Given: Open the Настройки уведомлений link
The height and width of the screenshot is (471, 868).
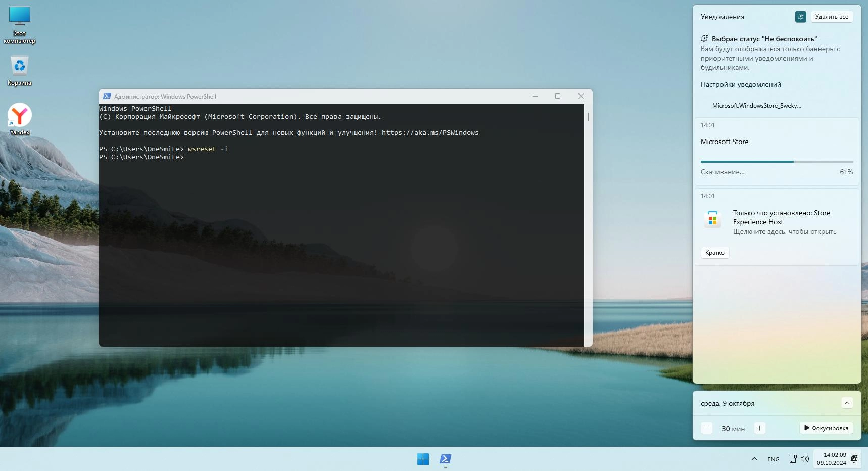Looking at the screenshot, I should pyautogui.click(x=741, y=84).
